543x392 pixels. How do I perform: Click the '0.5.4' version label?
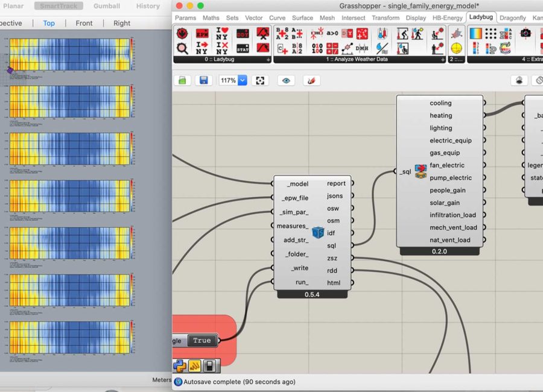pos(312,294)
